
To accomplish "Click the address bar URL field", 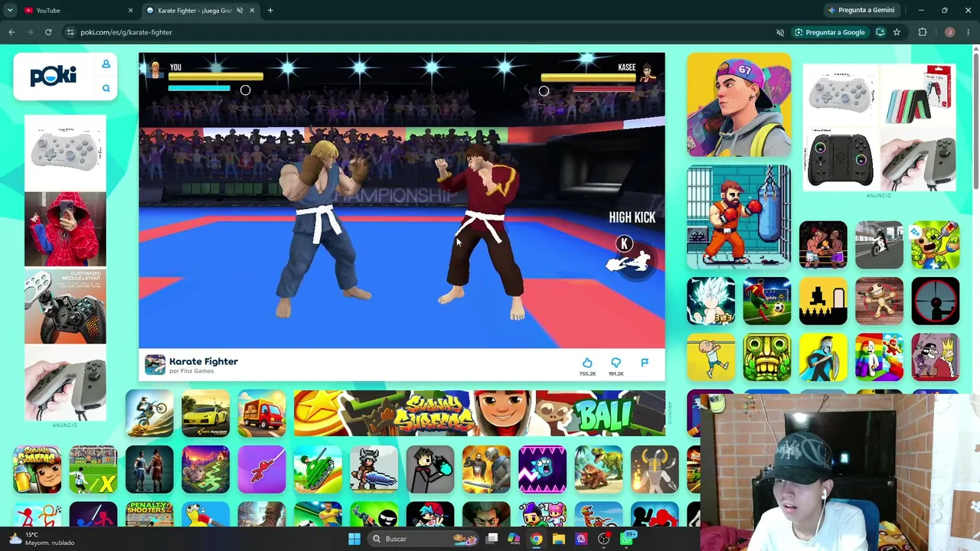I will [x=421, y=32].
